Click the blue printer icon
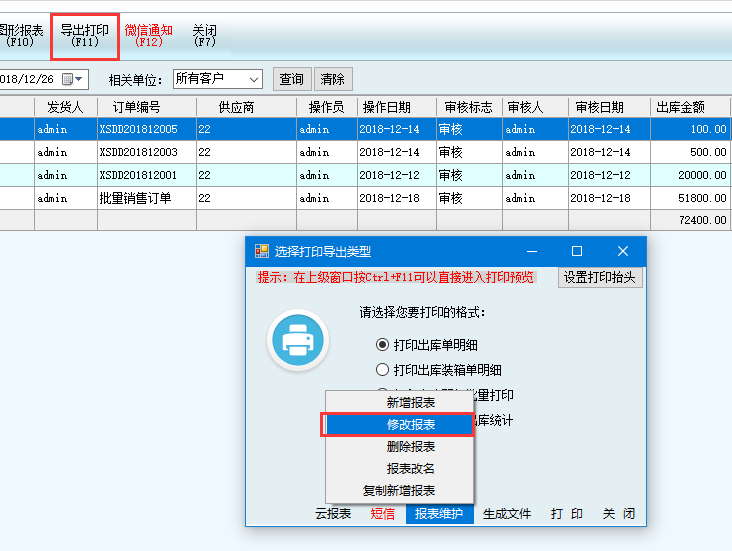The image size is (732, 551). (x=298, y=342)
